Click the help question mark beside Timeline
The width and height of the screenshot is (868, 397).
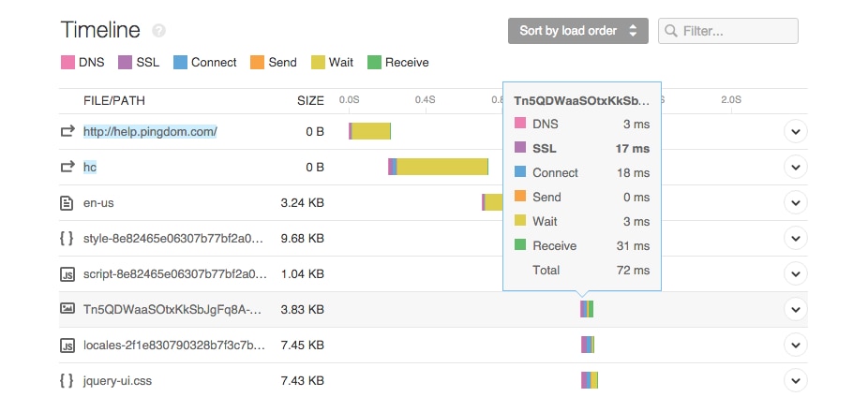coord(158,30)
